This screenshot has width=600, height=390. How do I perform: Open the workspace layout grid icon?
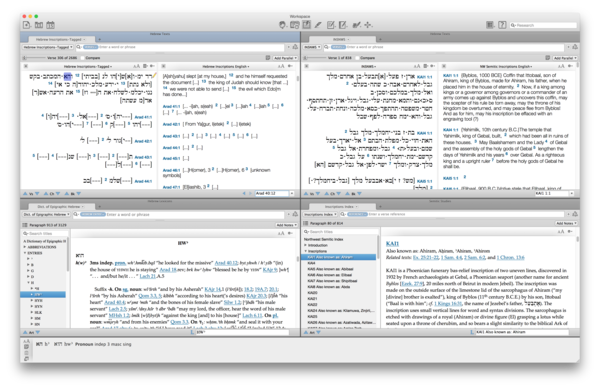click(x=490, y=25)
